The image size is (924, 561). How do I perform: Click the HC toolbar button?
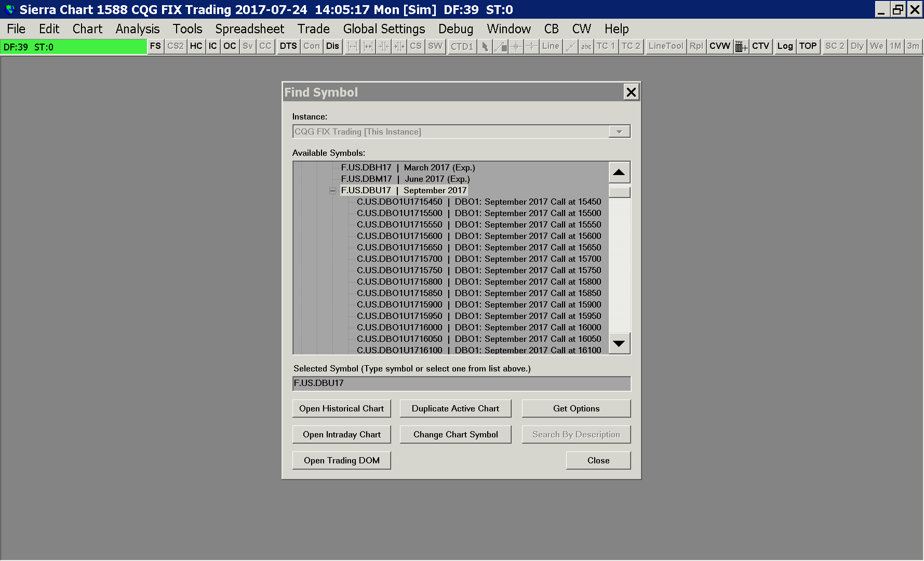[x=196, y=46]
